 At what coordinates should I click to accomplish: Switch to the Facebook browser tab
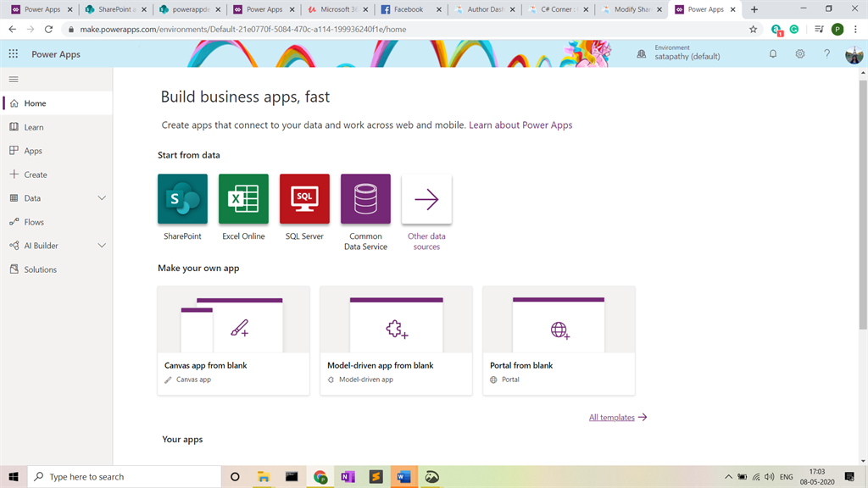tap(410, 9)
